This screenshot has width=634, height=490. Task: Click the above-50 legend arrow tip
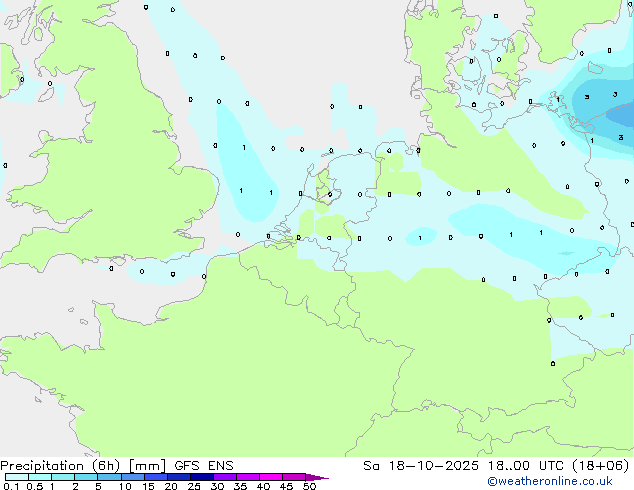coord(317,477)
